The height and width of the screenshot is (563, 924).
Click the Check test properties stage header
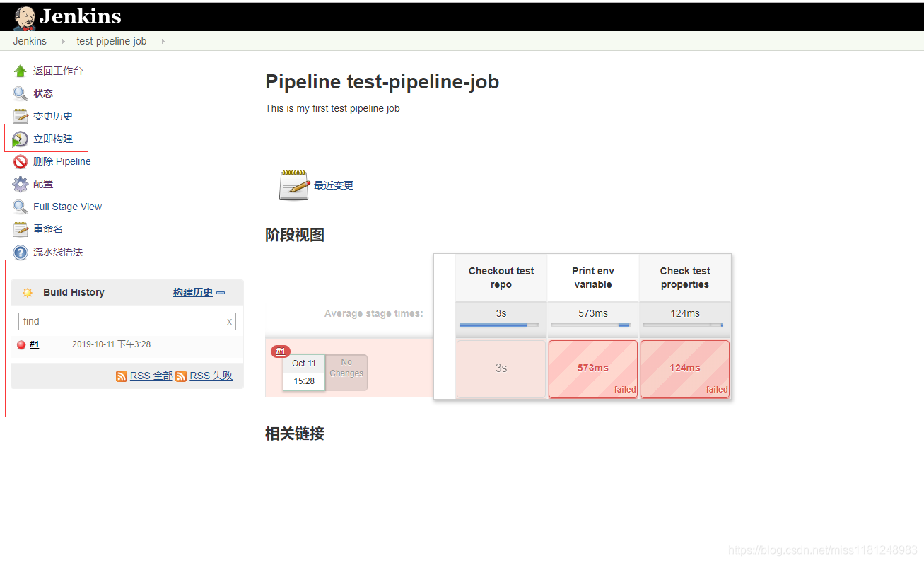click(x=685, y=278)
